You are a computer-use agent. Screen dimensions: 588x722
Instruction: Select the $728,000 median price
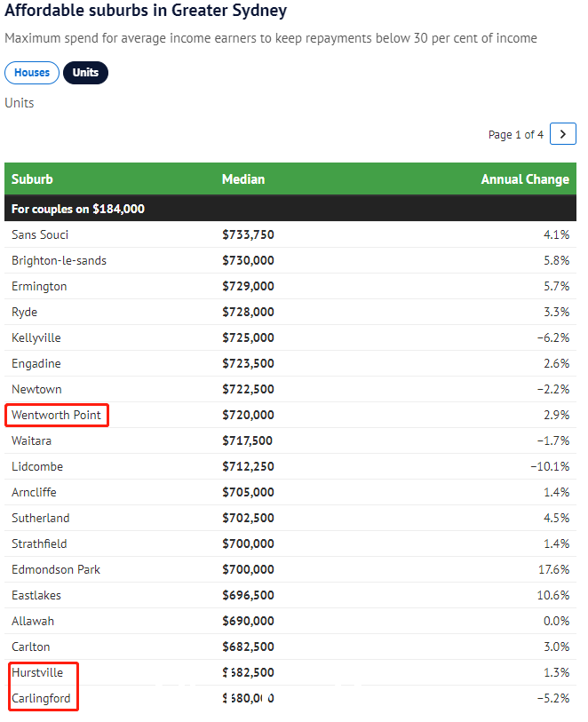pyautogui.click(x=248, y=313)
